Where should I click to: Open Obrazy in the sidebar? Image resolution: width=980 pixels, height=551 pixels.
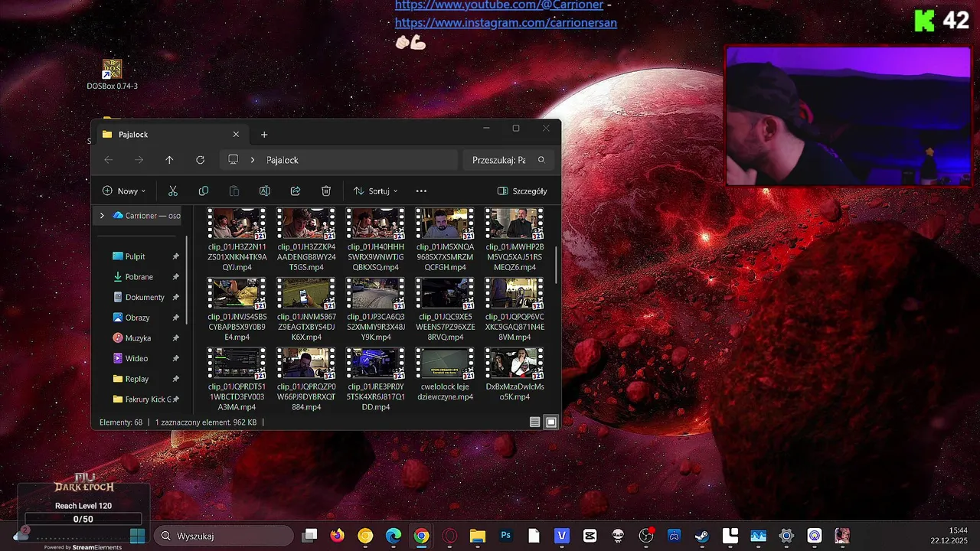137,318
